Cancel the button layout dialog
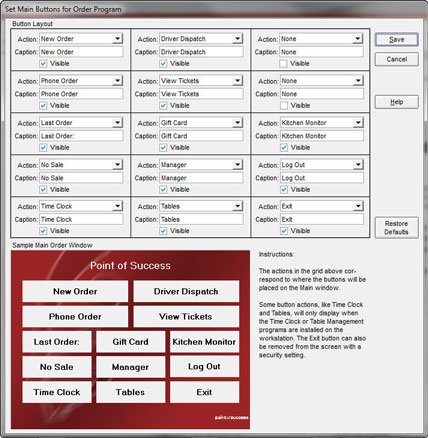The height and width of the screenshot is (438, 428). [396, 59]
